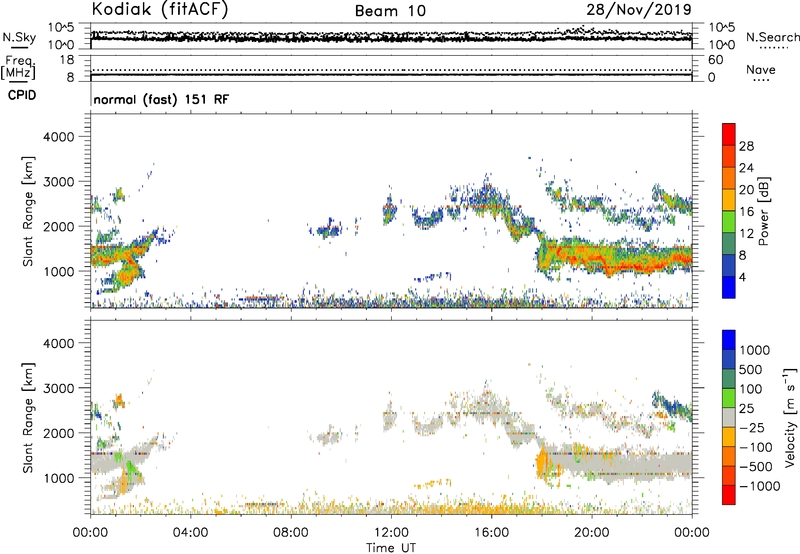
Task: Click the "04:00" time tick label
Action: (x=190, y=533)
